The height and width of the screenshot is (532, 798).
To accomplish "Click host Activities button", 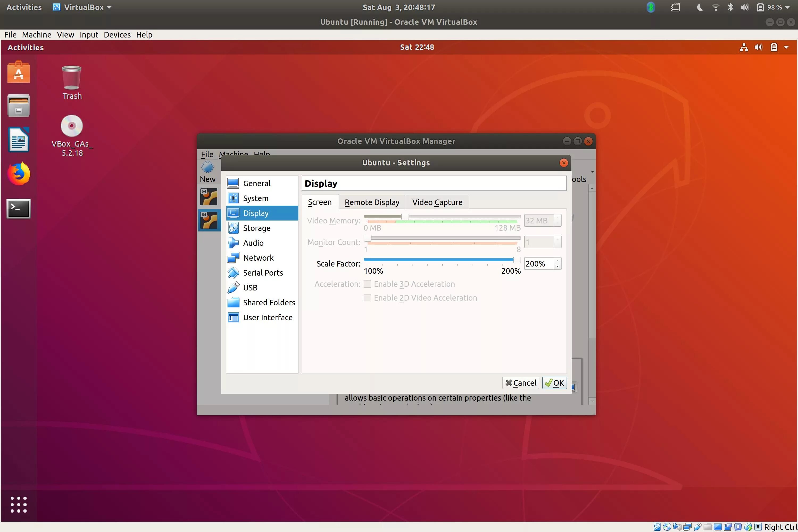I will point(24,7).
